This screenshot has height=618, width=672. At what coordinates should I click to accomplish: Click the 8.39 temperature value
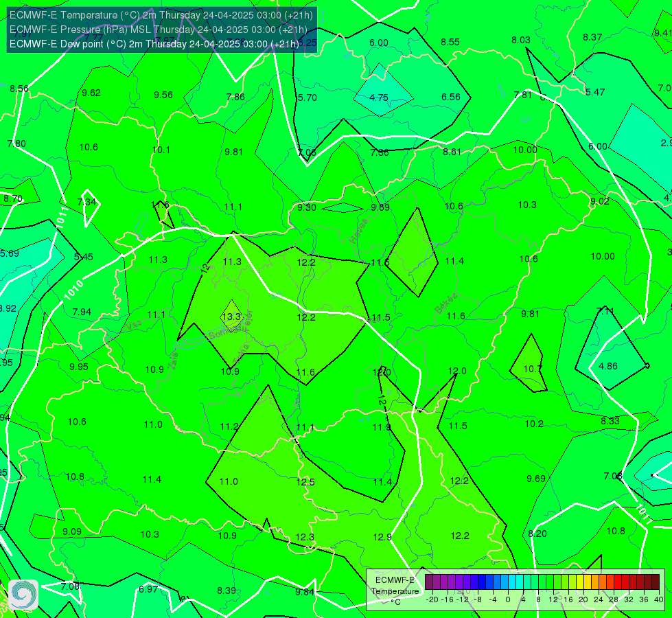click(227, 590)
